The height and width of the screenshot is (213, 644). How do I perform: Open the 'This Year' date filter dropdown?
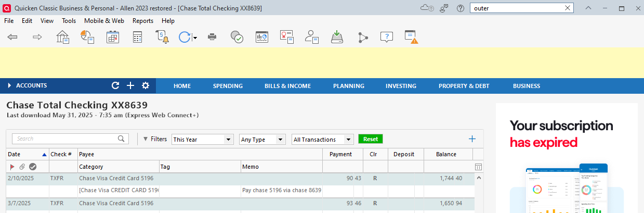click(203, 140)
